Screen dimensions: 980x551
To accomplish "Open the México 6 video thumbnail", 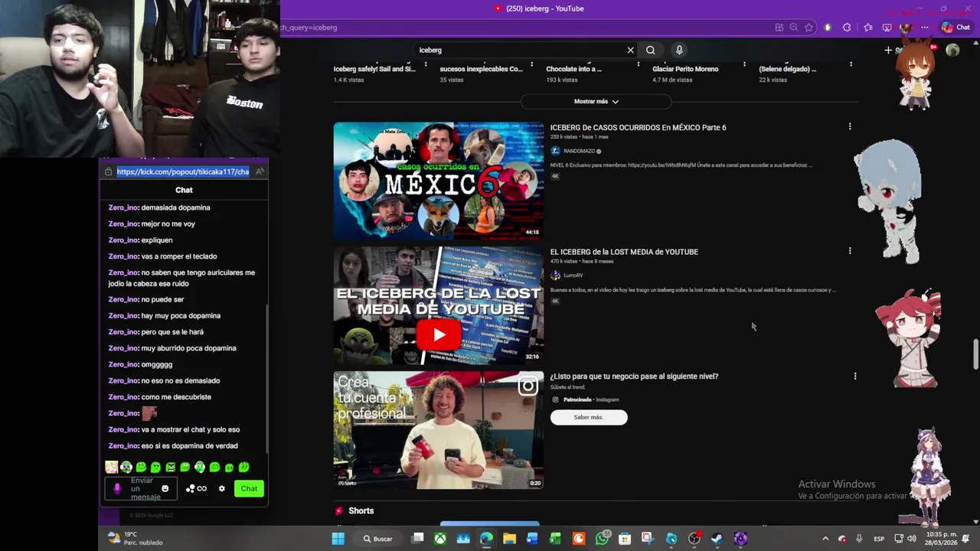I will (x=439, y=181).
